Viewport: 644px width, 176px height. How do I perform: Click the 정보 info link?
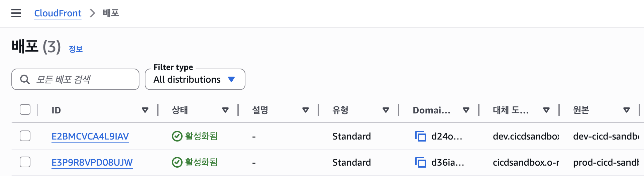76,49
